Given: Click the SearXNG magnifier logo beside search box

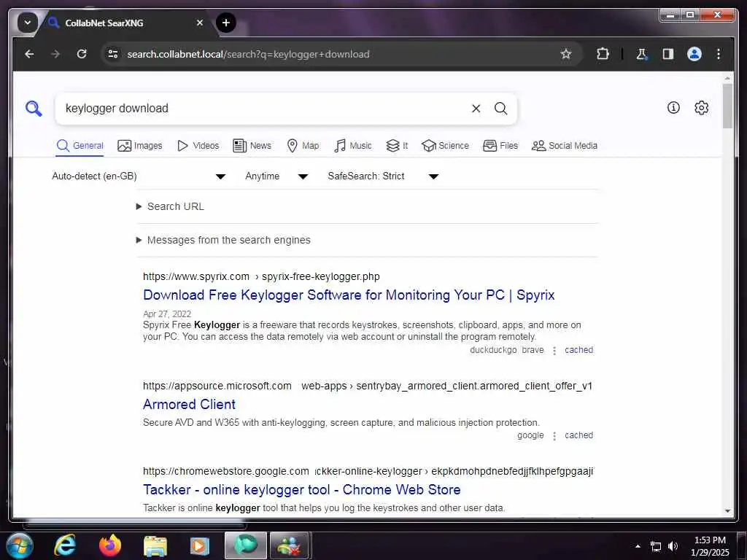Looking at the screenshot, I should click(34, 109).
